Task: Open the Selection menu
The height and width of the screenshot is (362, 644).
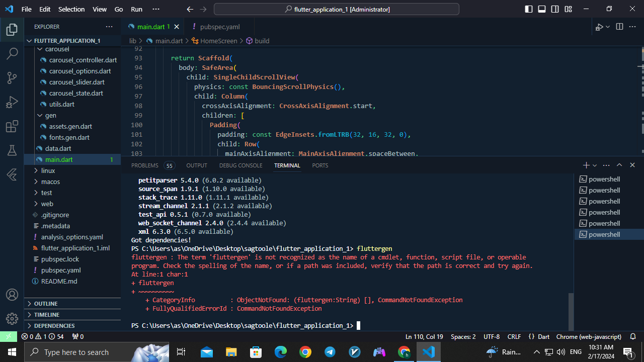Action: click(71, 9)
